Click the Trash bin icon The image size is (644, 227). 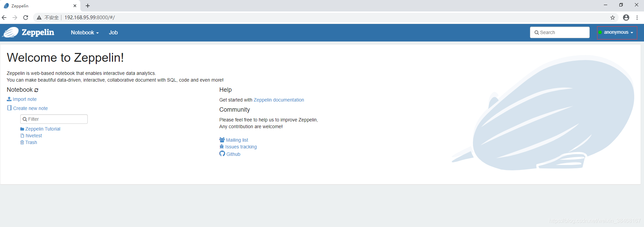pos(22,142)
